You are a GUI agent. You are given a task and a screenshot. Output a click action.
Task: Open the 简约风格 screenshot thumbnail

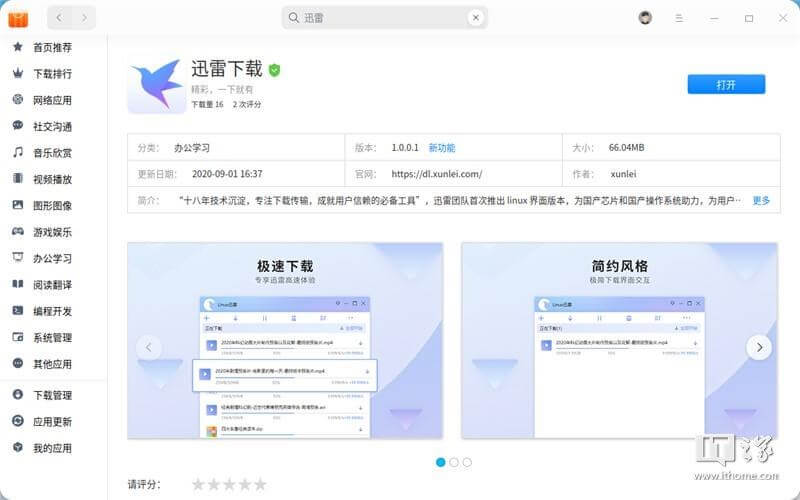coord(619,340)
